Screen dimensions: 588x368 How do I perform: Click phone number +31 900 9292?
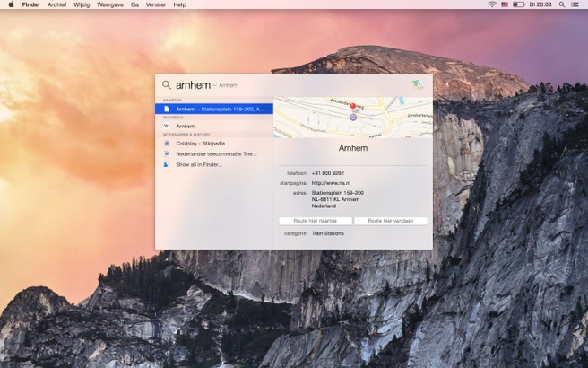328,173
